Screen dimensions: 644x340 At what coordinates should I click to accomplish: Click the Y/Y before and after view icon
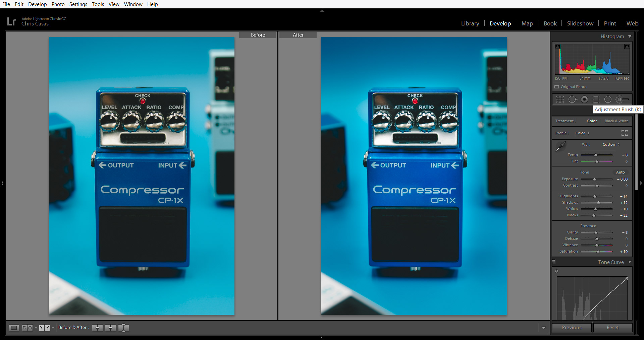click(44, 328)
